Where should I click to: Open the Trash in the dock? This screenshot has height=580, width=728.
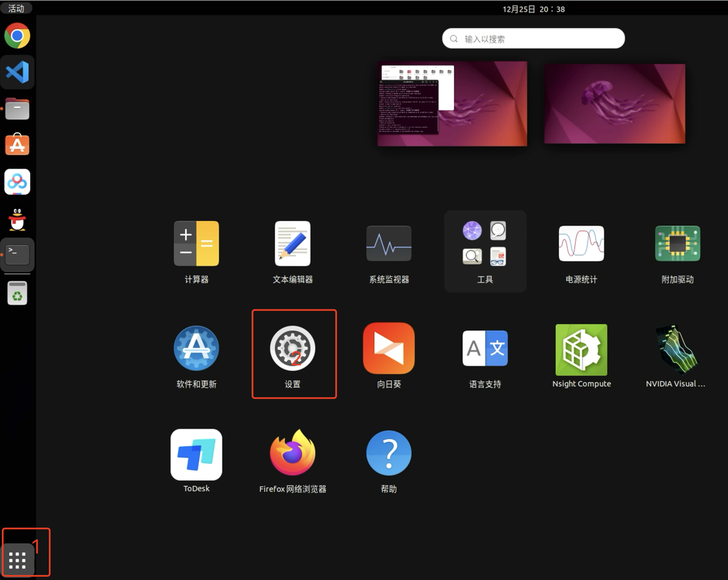pos(17,293)
